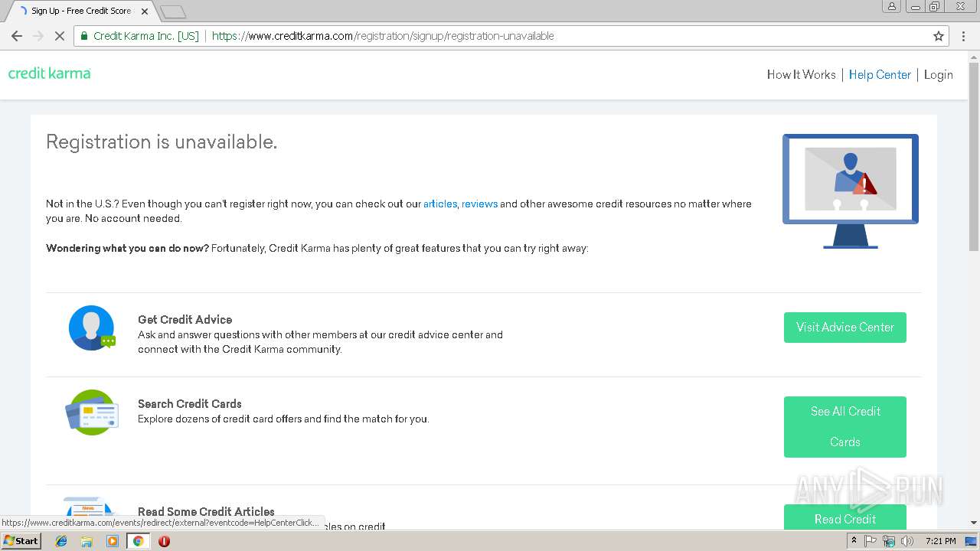The image size is (980, 551).
Task: Click scrollbar down arrow
Action: click(974, 523)
